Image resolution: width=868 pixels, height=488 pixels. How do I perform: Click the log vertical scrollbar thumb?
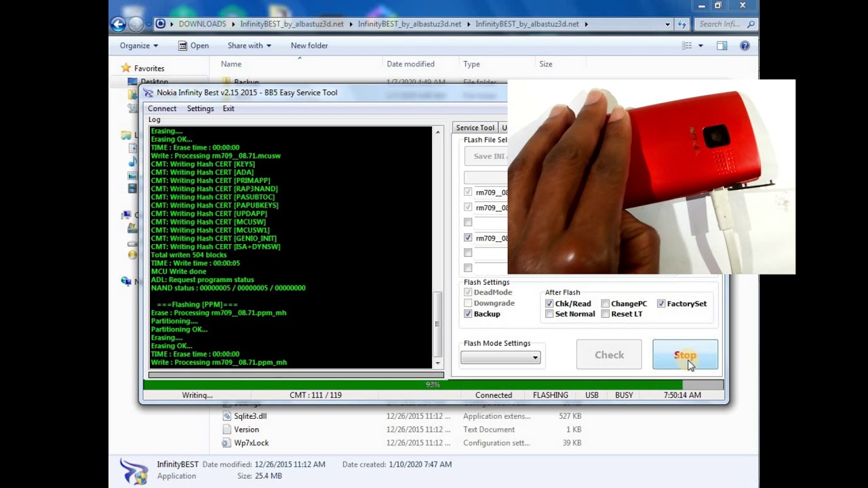(437, 325)
